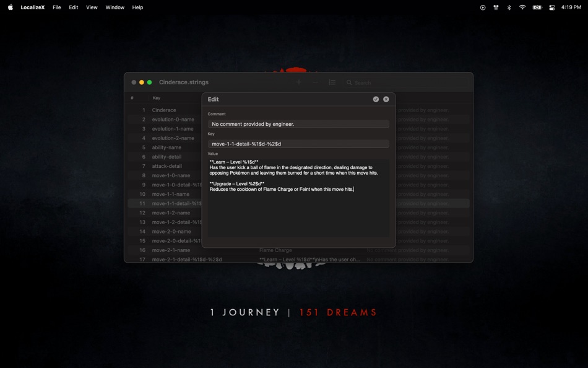Select the move-2-0-name row

point(298,231)
